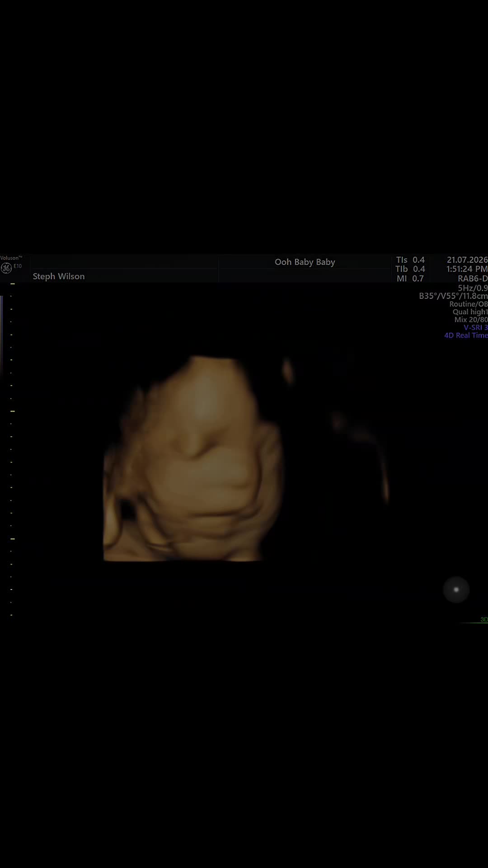Viewport: 488px width, 868px height.
Task: Select the Routine/OB preset label
Action: click(x=469, y=304)
